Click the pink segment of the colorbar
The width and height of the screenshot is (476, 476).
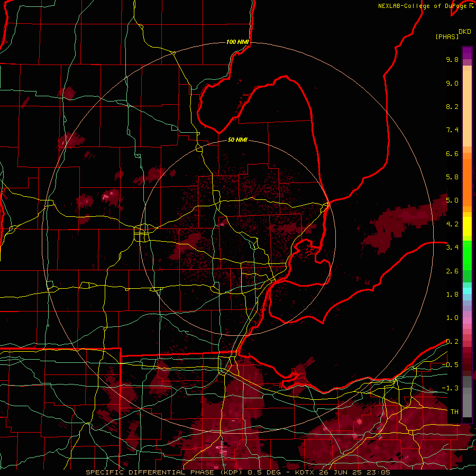point(467,321)
